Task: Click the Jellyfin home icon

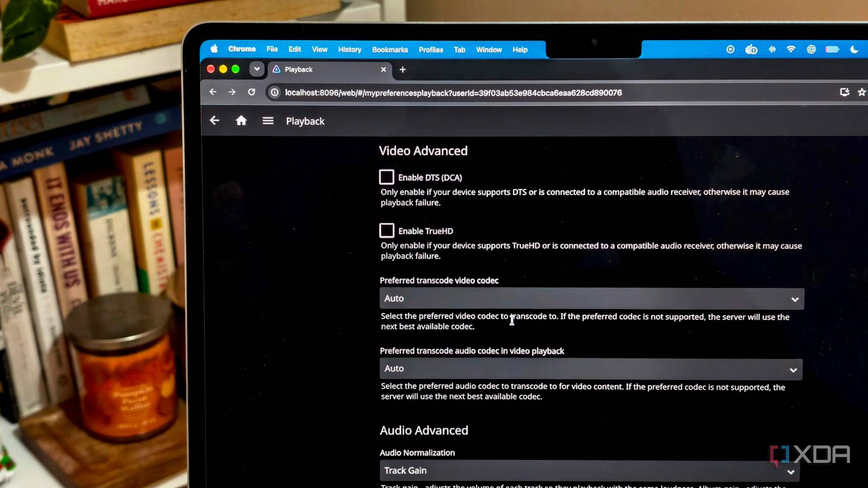Action: [x=241, y=120]
